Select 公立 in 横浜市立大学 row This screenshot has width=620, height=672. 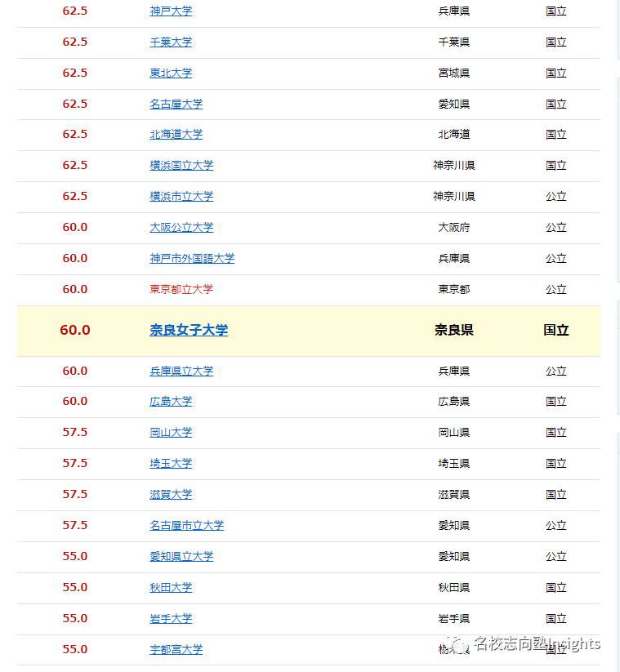coord(556,196)
